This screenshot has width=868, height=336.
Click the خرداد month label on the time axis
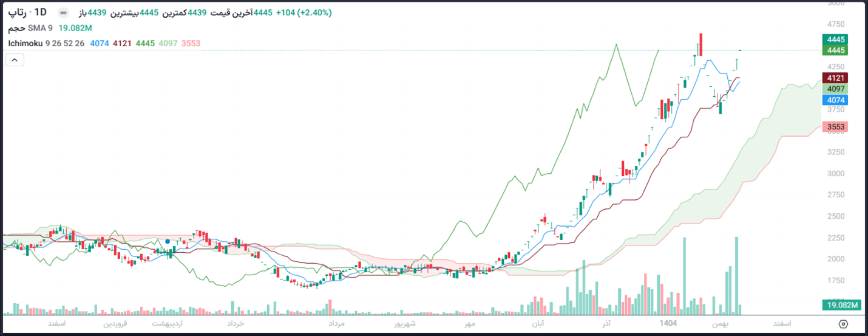coord(236,323)
